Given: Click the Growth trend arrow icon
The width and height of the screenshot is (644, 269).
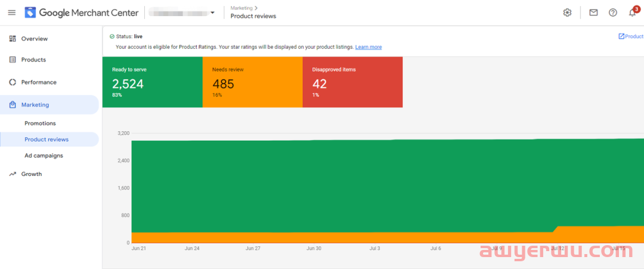Looking at the screenshot, I should click(x=13, y=174).
